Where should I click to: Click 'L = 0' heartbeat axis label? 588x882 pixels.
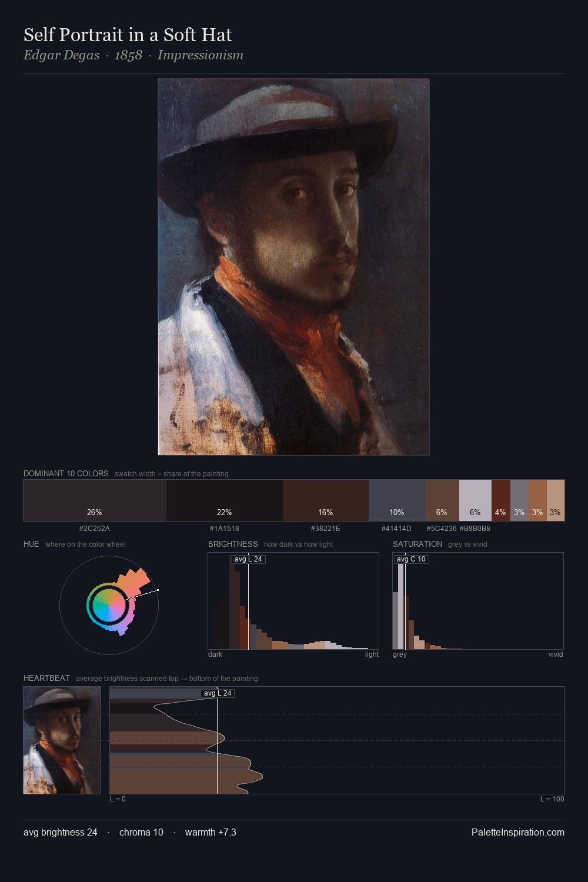[x=118, y=799]
